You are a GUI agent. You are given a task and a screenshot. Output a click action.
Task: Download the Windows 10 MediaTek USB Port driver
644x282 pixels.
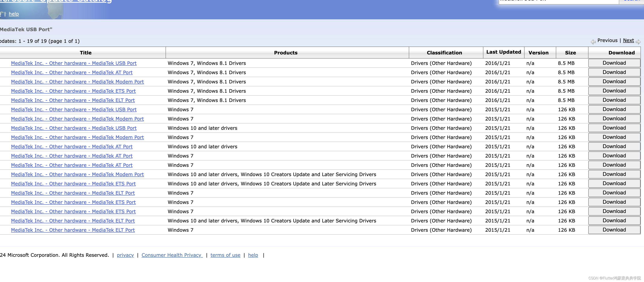[x=614, y=128]
